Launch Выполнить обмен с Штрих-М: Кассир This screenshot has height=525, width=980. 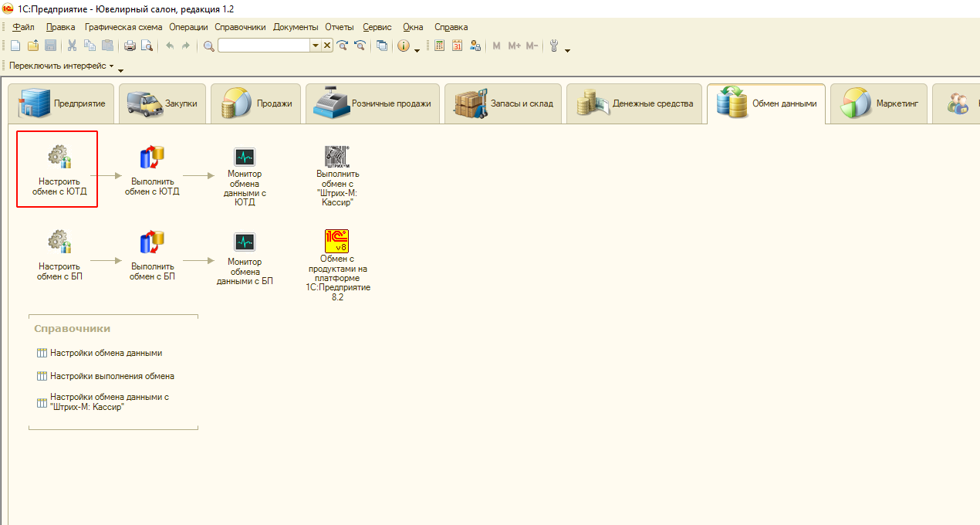(x=338, y=176)
